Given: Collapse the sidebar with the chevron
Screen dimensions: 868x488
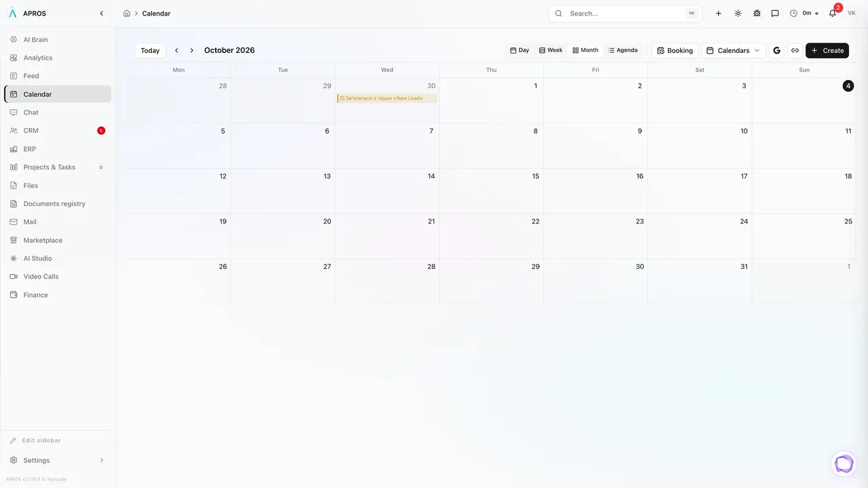Looking at the screenshot, I should (x=102, y=13).
